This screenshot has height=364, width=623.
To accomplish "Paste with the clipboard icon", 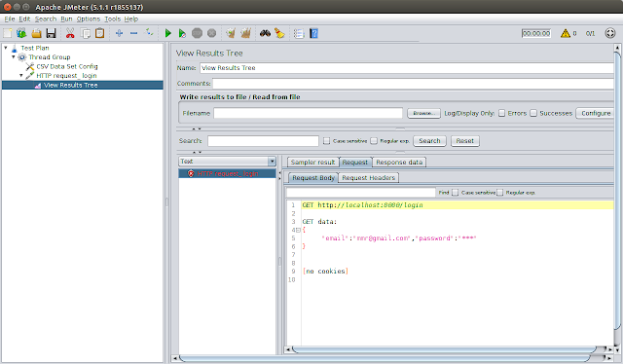I will click(99, 33).
